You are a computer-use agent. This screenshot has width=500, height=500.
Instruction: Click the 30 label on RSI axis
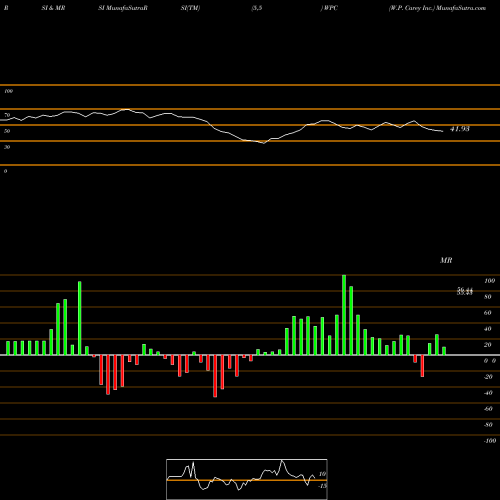pos(7,147)
